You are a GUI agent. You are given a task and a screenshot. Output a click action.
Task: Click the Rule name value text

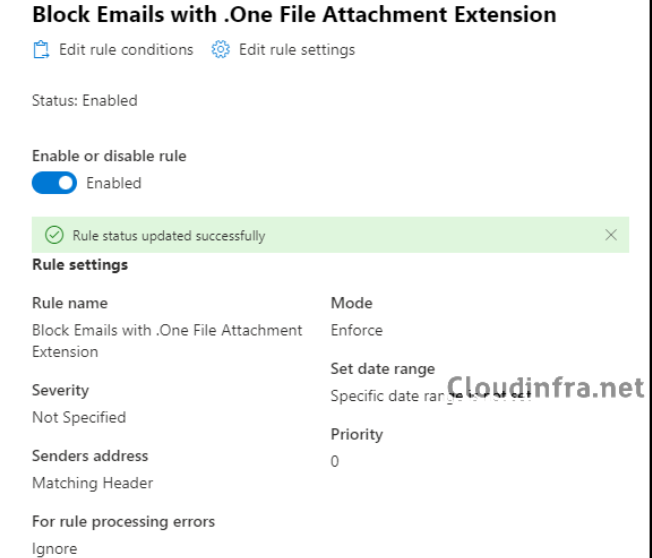tap(167, 341)
